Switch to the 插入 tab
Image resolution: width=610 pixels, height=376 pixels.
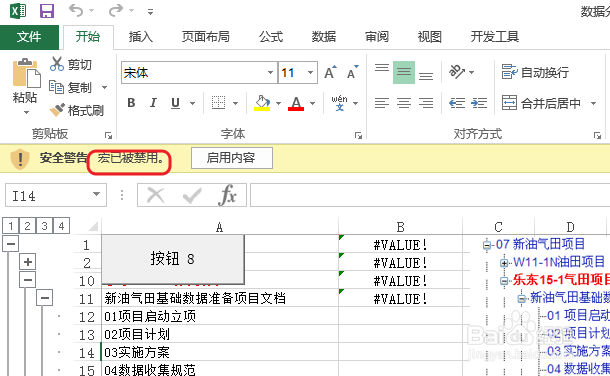point(140,37)
